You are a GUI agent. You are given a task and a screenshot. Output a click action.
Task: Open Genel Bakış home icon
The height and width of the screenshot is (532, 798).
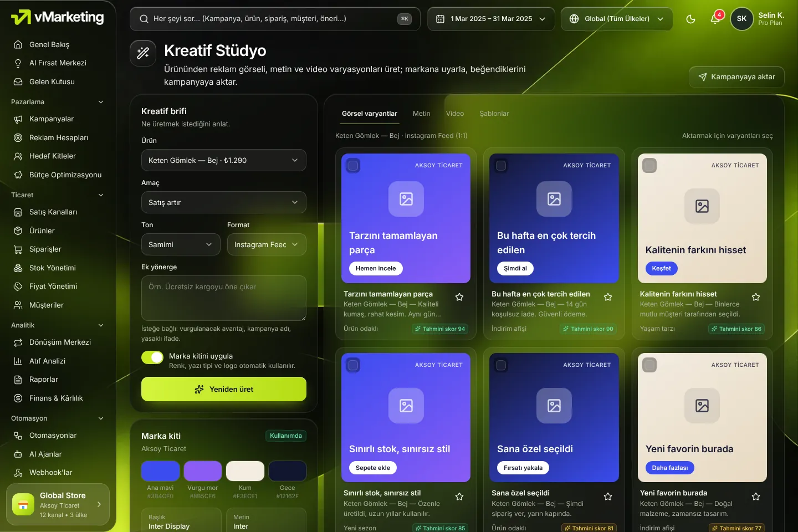click(x=18, y=44)
